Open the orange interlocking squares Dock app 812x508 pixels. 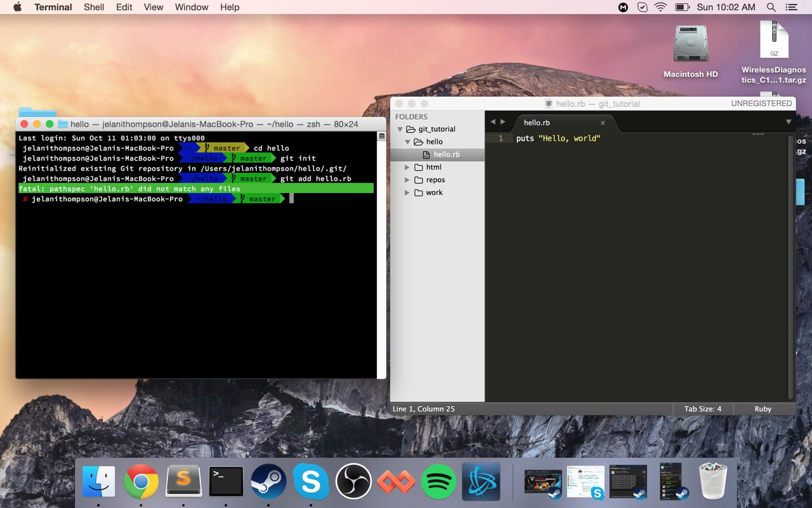tap(396, 481)
